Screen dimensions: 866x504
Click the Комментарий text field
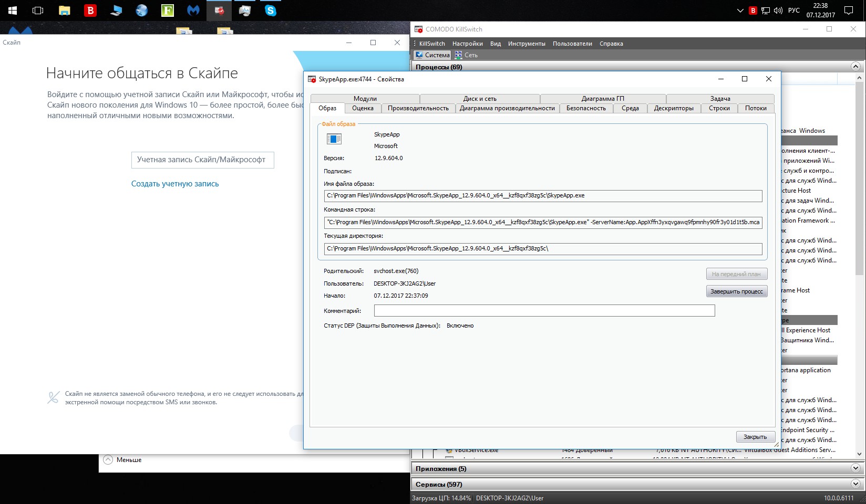click(544, 311)
